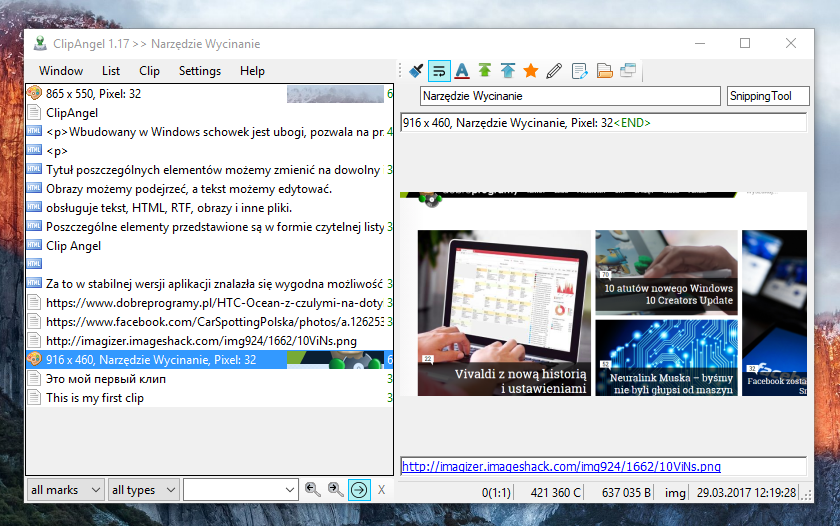Toggle the circled arrow filter button

pos(359,490)
